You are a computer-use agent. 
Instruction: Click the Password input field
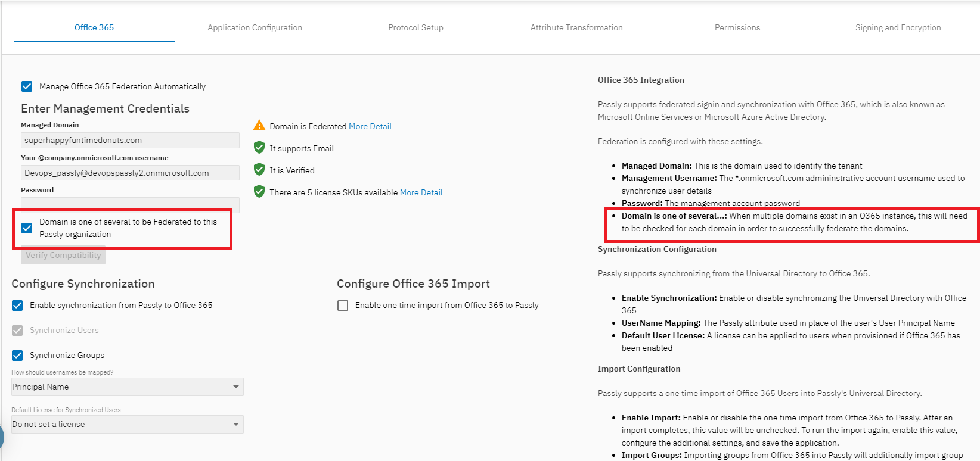click(130, 205)
